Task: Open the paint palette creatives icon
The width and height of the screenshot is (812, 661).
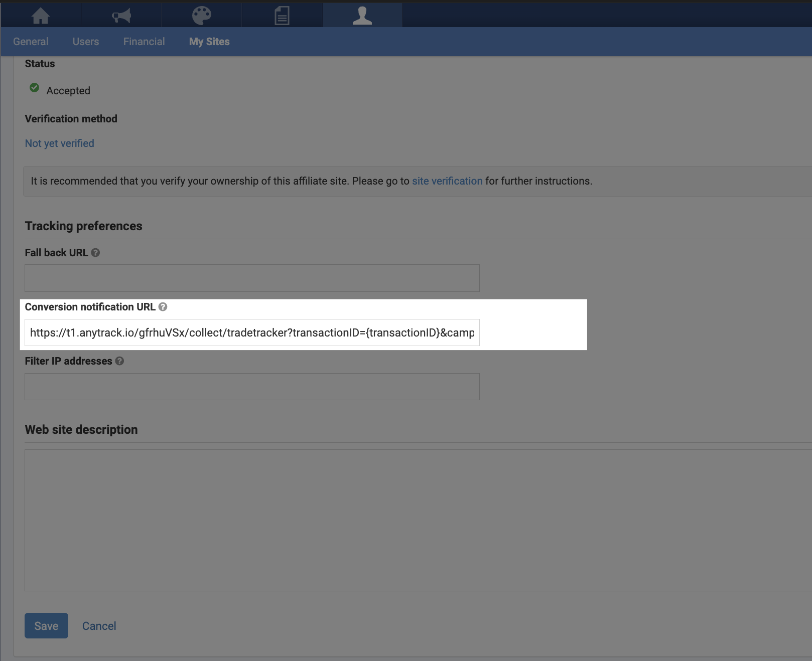Action: pos(202,16)
